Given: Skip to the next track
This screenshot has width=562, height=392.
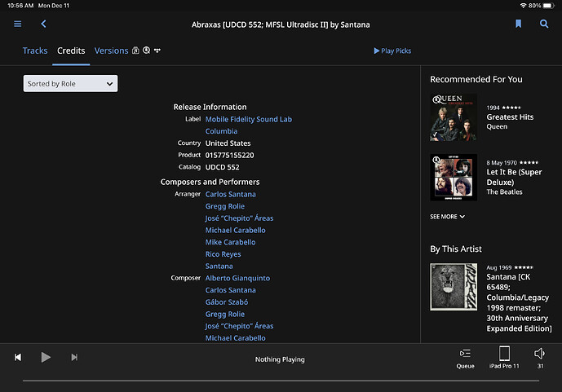Looking at the screenshot, I should [x=74, y=357].
